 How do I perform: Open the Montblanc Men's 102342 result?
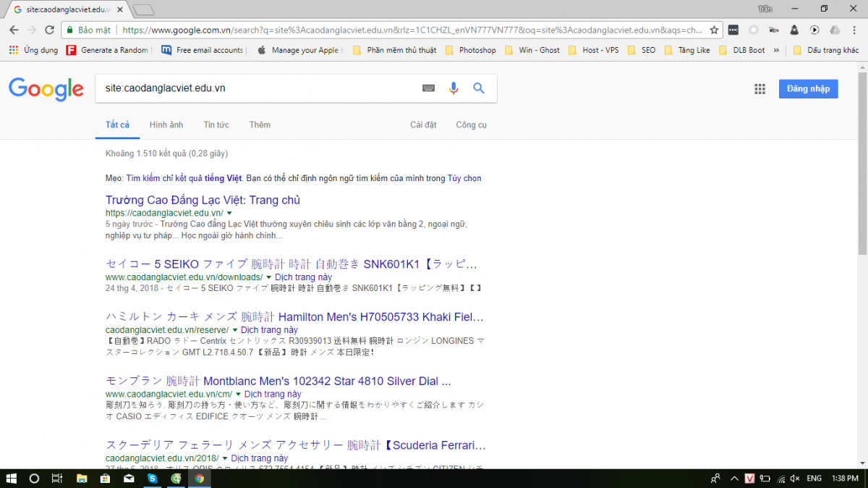point(278,381)
